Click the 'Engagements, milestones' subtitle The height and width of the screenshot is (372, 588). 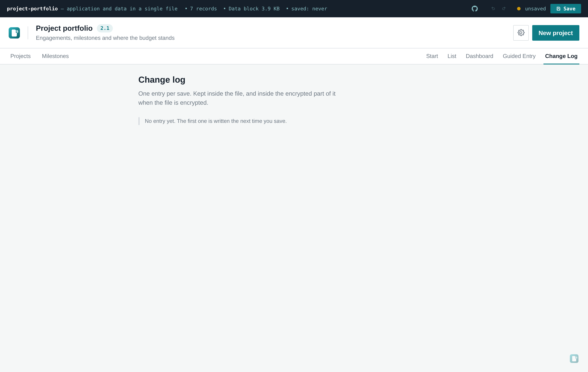tap(105, 38)
